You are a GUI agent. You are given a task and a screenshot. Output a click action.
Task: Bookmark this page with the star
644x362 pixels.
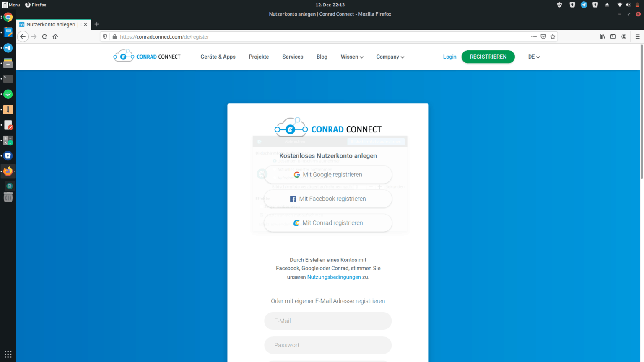pos(553,36)
